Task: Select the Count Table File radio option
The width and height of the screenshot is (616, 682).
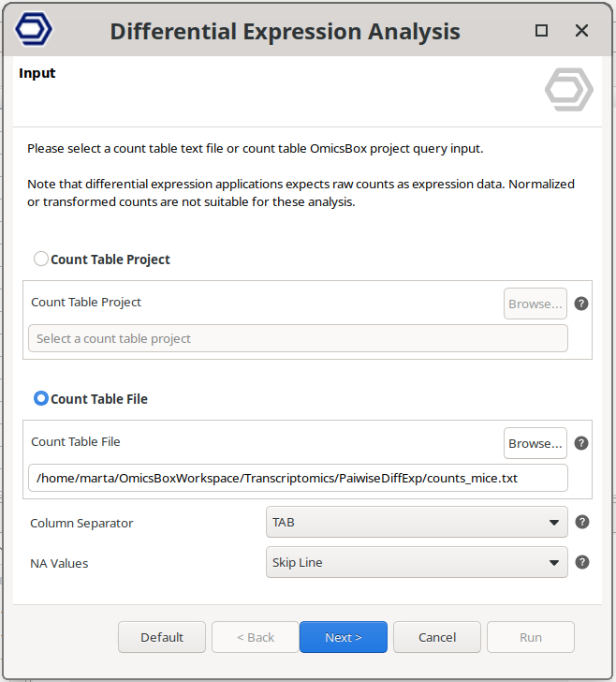Action: (x=41, y=398)
